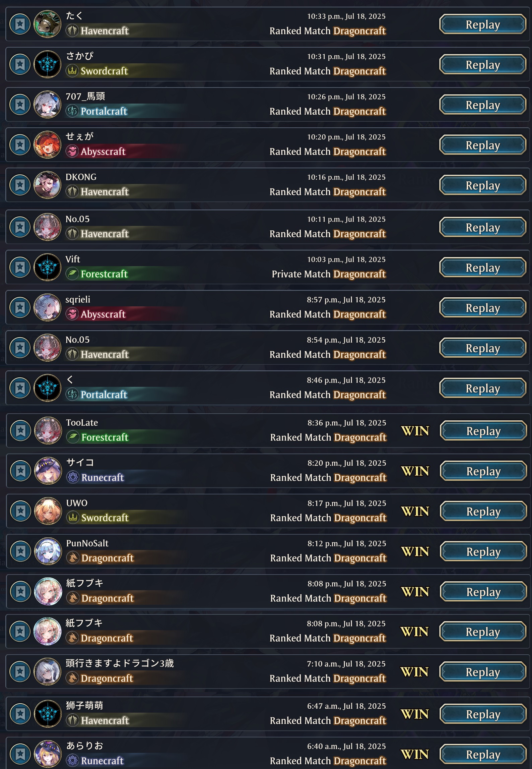Bookmark the PunNoSalt match replay
This screenshot has width=532, height=769.
point(21,551)
